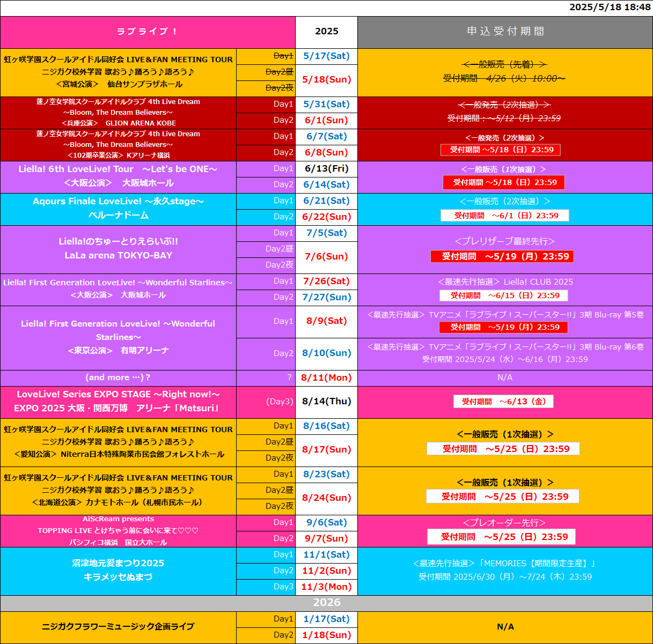Screen dimensions: 653x644
Task: Select the 2025 year header cell
Action: 326,32
